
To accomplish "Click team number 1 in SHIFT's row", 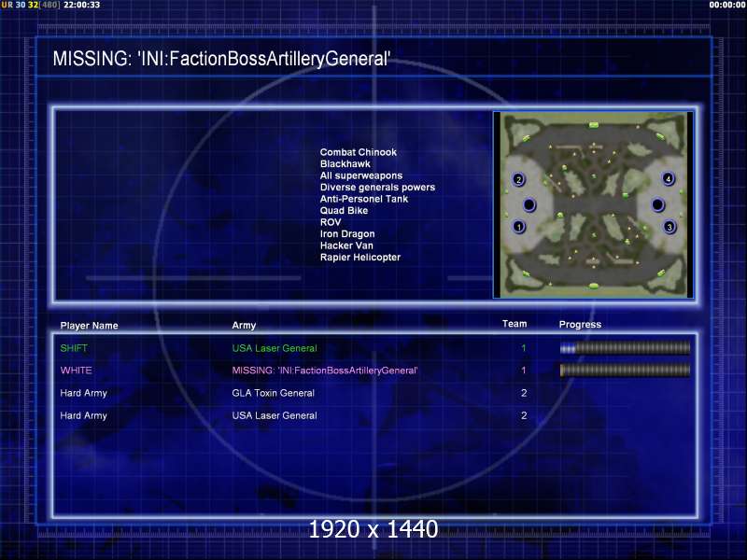I will tap(524, 348).
